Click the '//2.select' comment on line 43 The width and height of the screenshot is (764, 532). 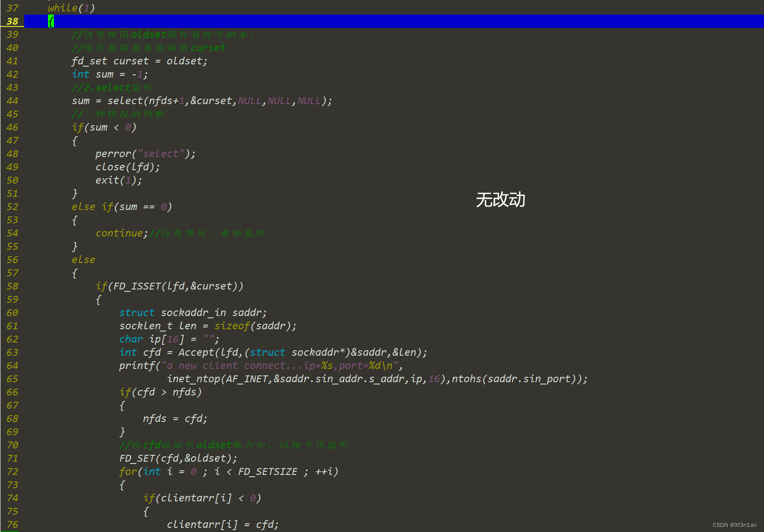(112, 88)
